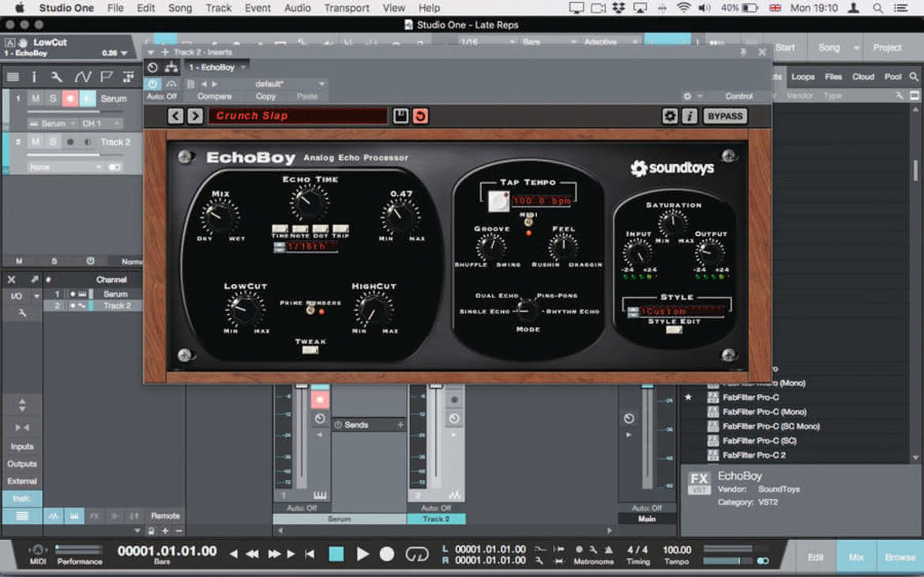Flip the Prime Numbers switch

(310, 309)
